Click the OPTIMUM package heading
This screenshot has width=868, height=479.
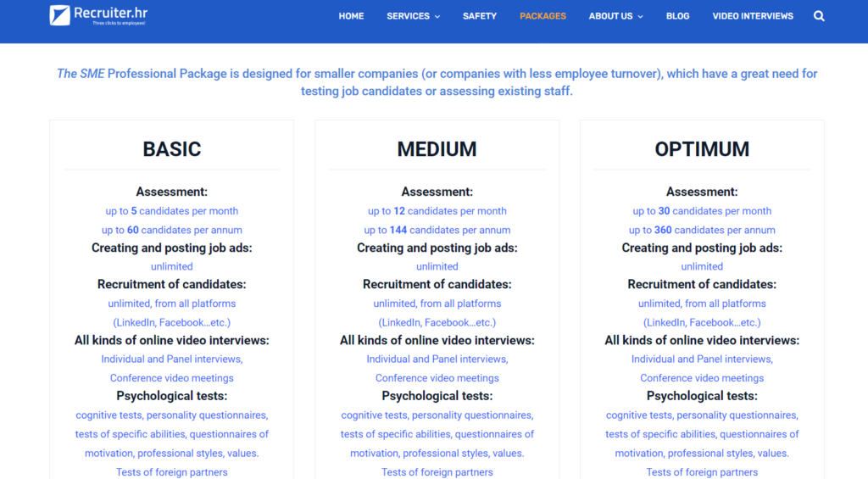point(702,149)
